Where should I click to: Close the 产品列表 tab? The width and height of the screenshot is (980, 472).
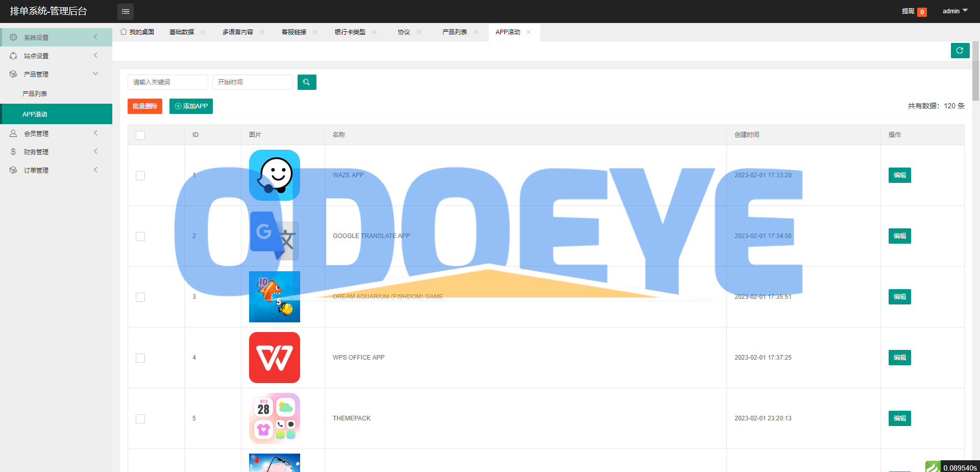point(476,32)
